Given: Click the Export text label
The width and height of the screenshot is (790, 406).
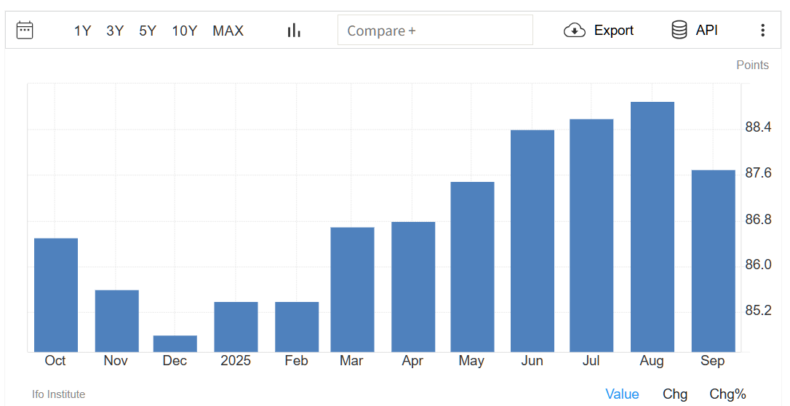Looking at the screenshot, I should [x=613, y=30].
